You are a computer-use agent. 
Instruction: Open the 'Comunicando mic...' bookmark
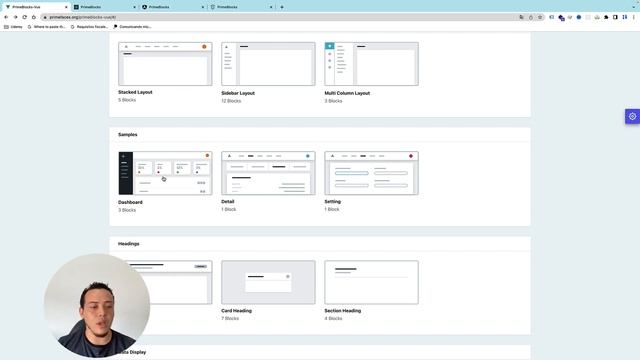(132, 27)
